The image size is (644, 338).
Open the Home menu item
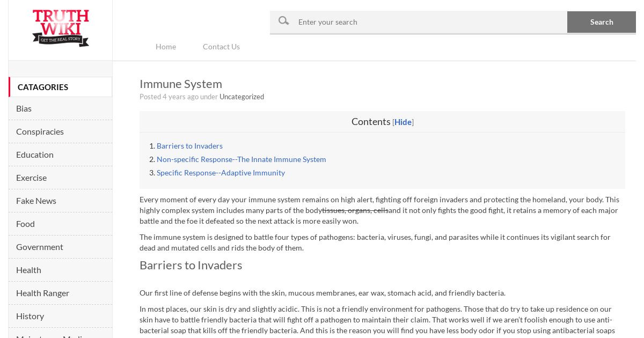(166, 47)
